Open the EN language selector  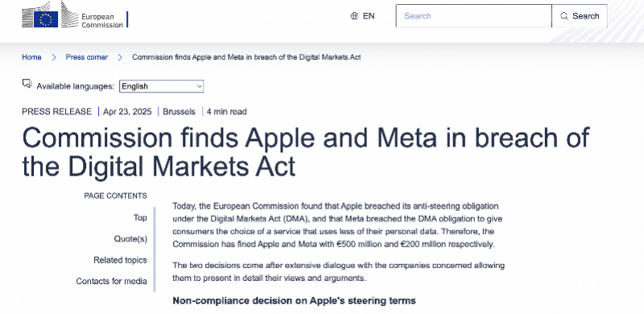point(362,16)
